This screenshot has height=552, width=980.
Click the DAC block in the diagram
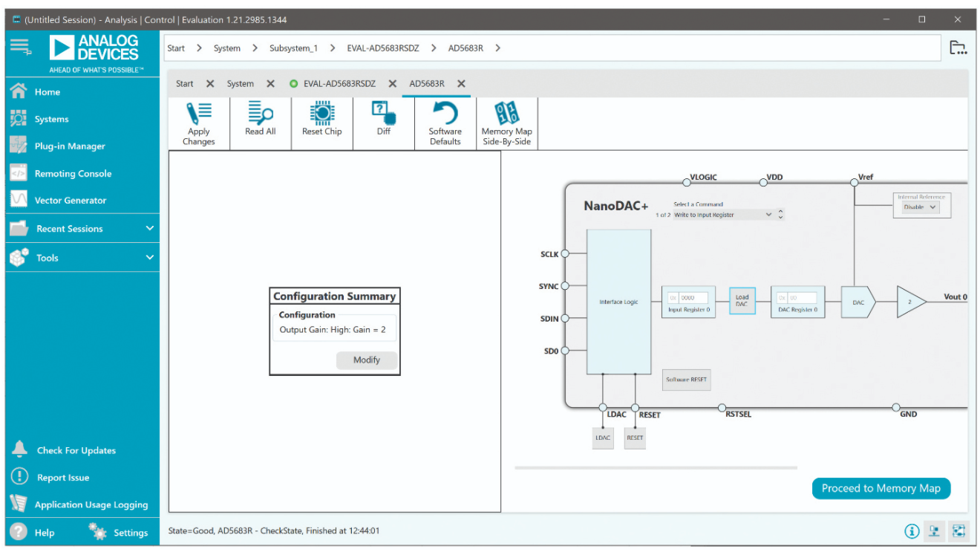[858, 302]
